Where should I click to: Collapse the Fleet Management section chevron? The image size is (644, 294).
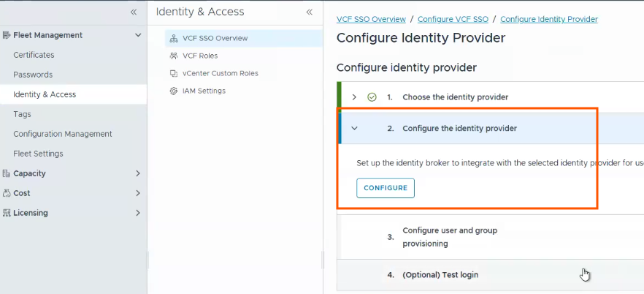point(138,35)
